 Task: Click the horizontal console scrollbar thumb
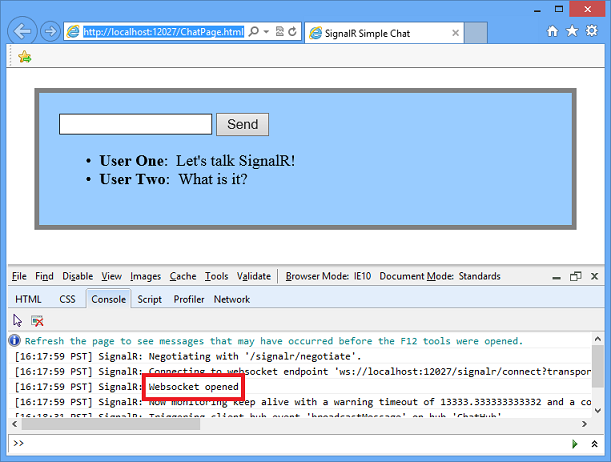coord(100,423)
